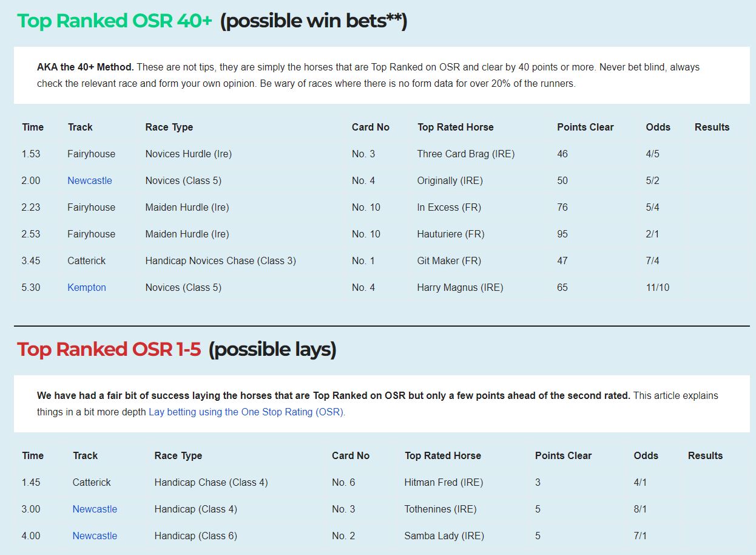Click the Harry Magnus (IRE) entry

pos(460,287)
